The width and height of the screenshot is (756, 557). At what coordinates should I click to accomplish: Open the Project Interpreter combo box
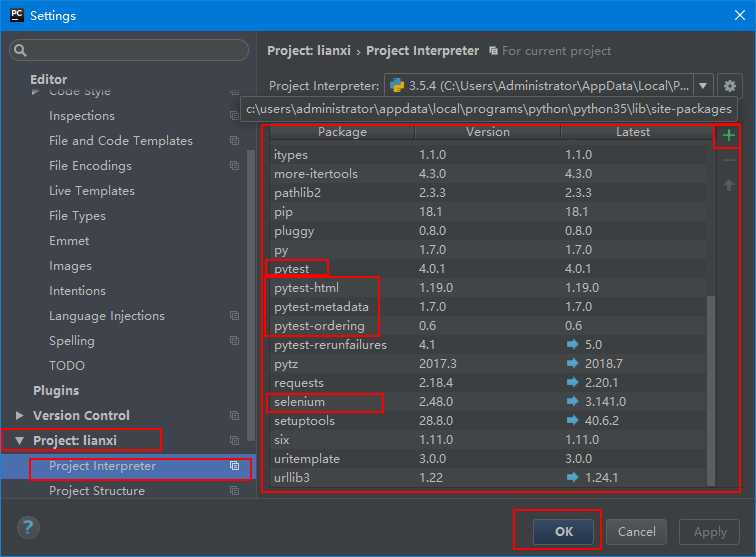pyautogui.click(x=549, y=86)
